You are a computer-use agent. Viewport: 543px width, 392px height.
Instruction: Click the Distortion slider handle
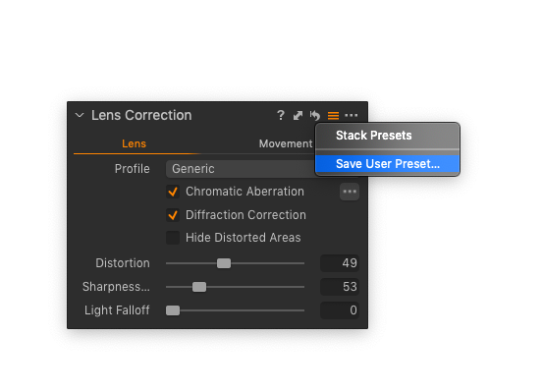[224, 263]
